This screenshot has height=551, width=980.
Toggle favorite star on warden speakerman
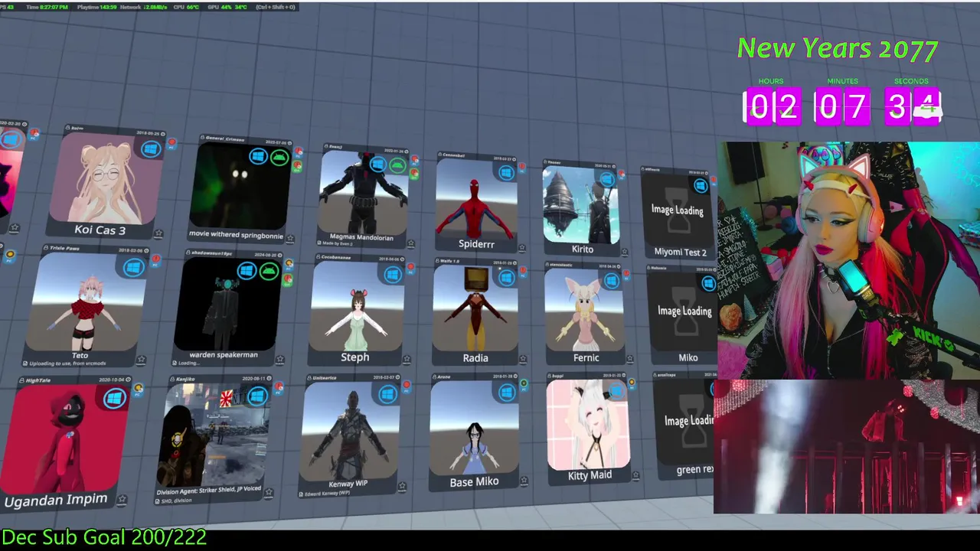(x=281, y=360)
